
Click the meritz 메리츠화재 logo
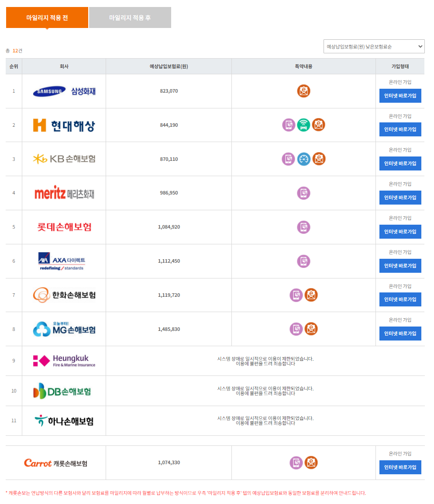pos(64,193)
